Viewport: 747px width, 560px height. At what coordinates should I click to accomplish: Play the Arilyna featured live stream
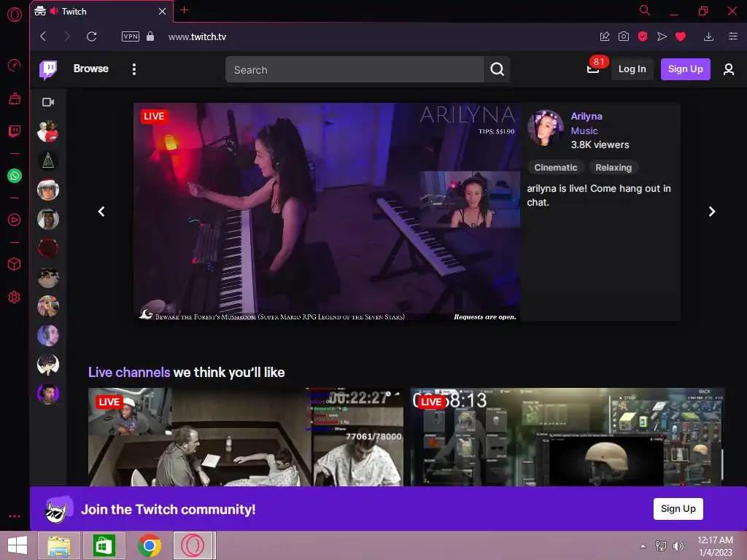click(327, 212)
